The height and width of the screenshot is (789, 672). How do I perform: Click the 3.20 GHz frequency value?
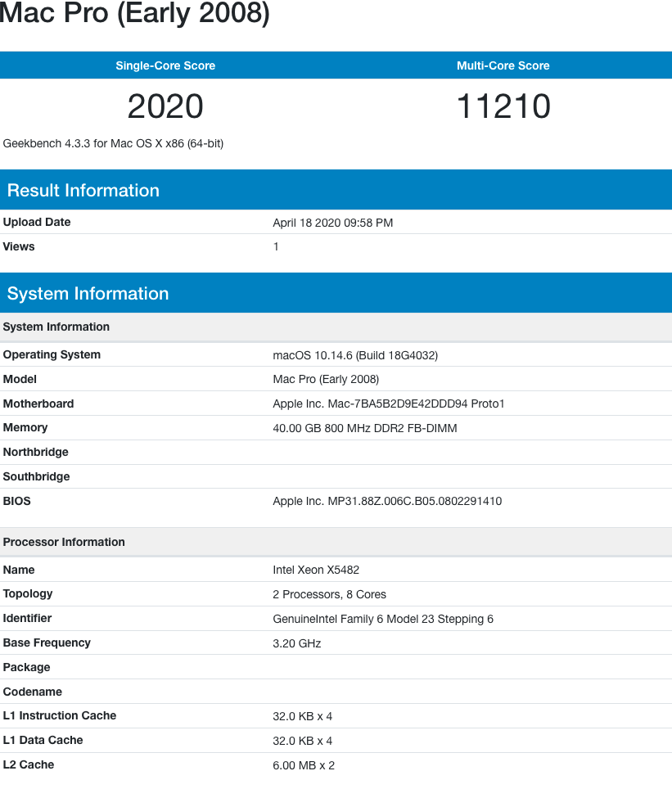(x=297, y=643)
